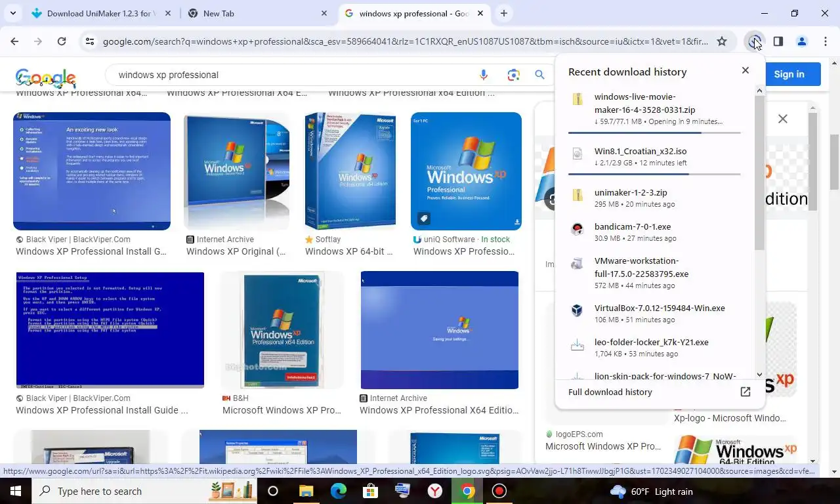Click the leo-folder-locker file icon
Image resolution: width=840 pixels, height=504 pixels.
(577, 344)
